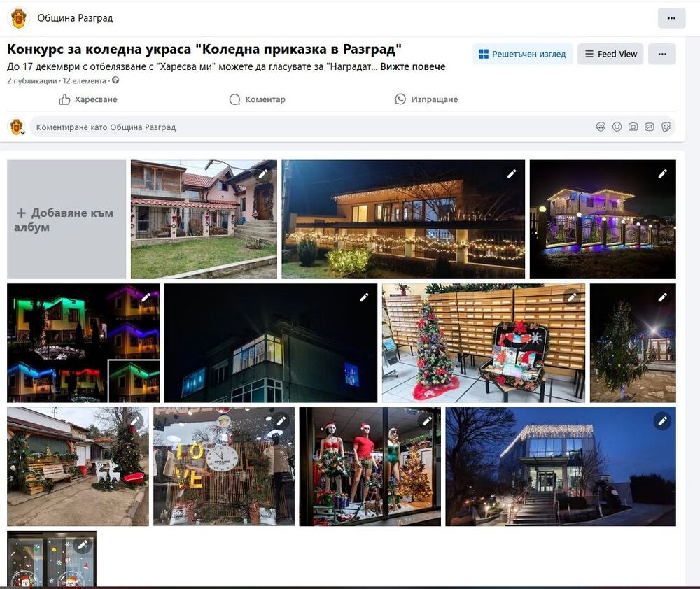Enable Решетъчен изглед grid layout
This screenshot has width=700, height=589.
(521, 53)
